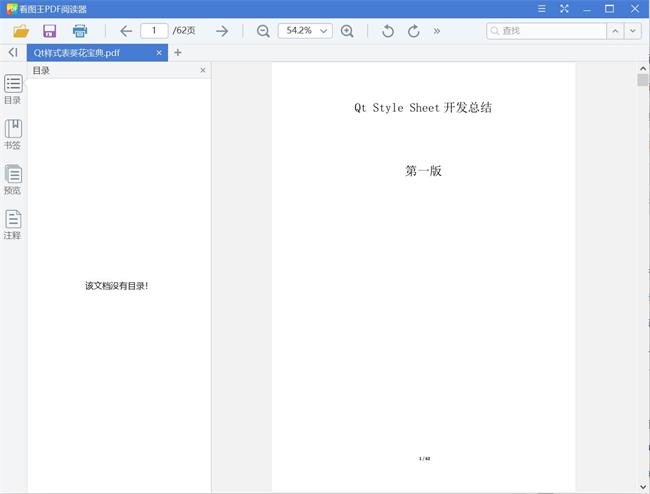Zoom in using plus magnifier
Viewport: 650px width, 494px height.
click(347, 31)
